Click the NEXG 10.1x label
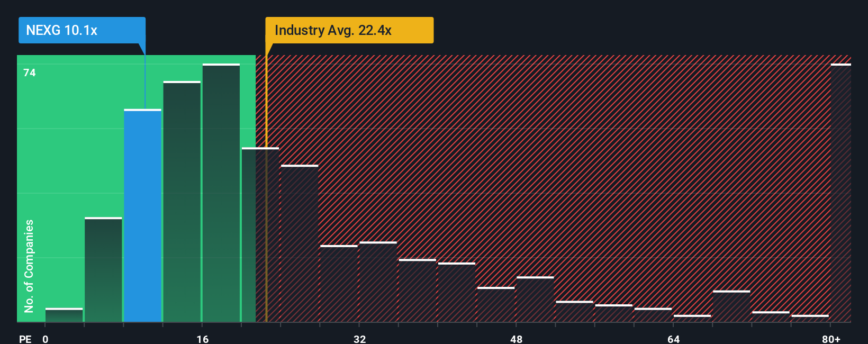The image size is (868, 344). pos(82,30)
